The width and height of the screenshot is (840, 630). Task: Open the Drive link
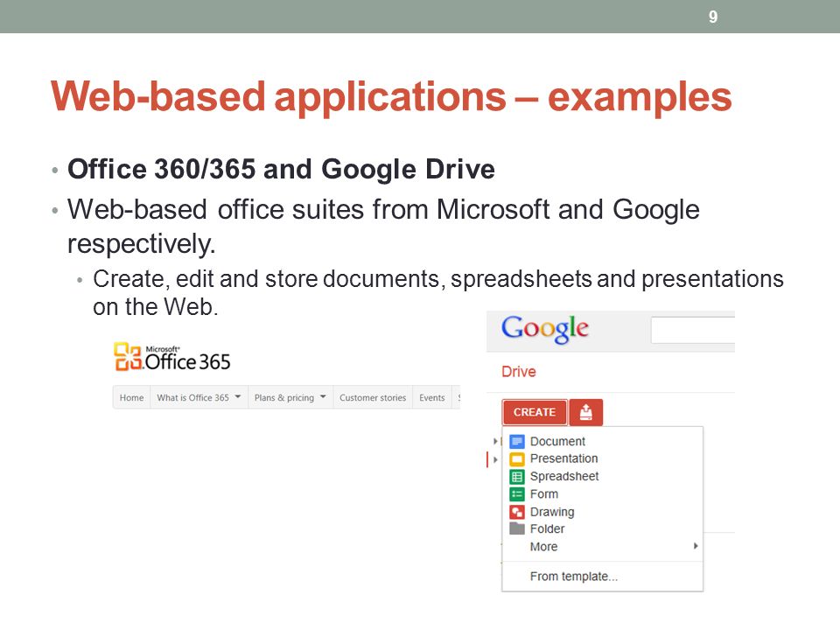click(x=519, y=372)
